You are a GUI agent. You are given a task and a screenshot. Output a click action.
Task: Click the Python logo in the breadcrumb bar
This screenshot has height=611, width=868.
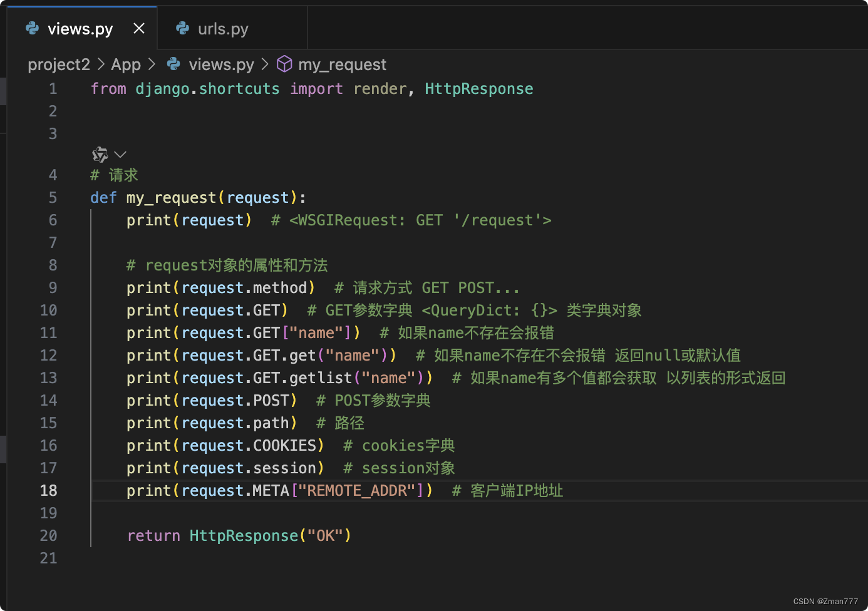(x=172, y=64)
